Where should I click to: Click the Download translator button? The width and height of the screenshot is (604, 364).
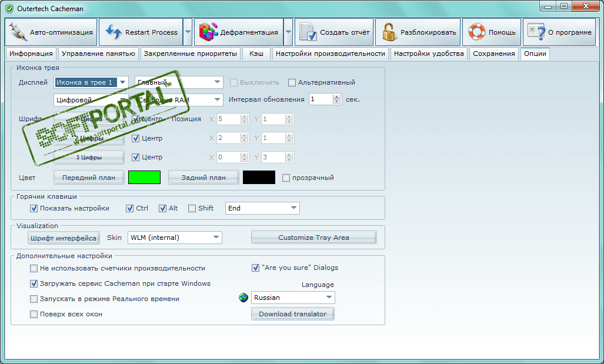point(293,313)
